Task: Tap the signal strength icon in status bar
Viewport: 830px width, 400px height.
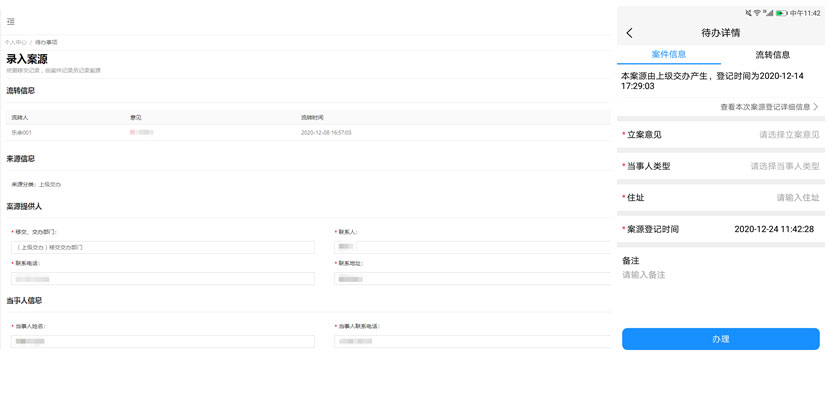Action: pos(769,13)
